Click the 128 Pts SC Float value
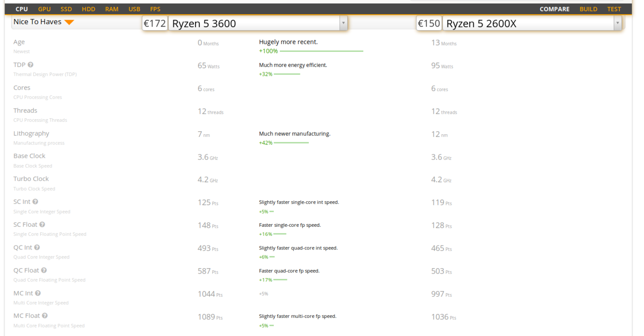The image size is (644, 336). pos(442,225)
